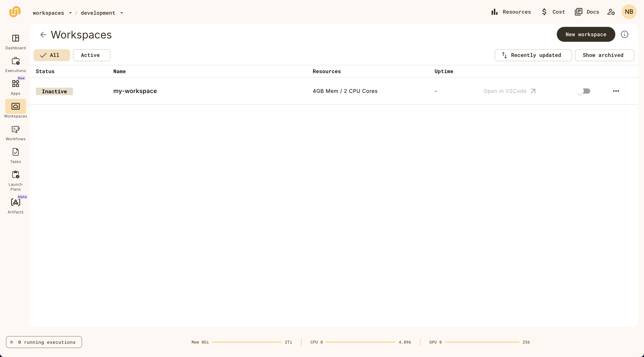Viewport: 644px width, 357px height.
Task: Open Resources in top navigation
Action: 511,12
